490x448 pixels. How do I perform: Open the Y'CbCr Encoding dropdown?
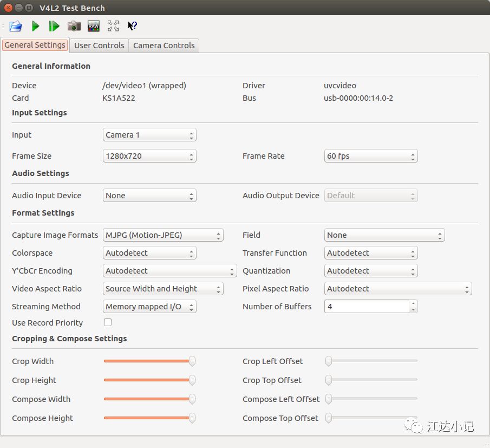coord(169,271)
